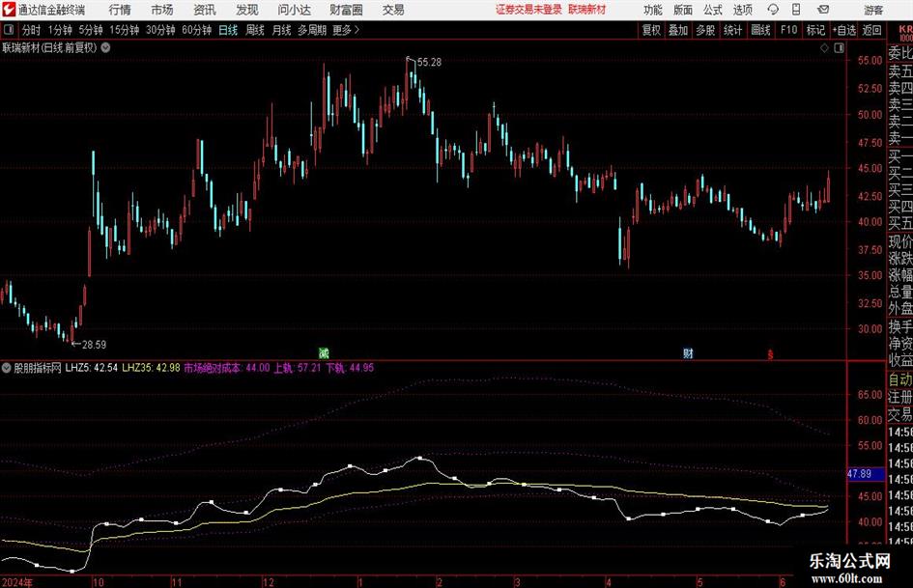The width and height of the screenshot is (913, 588).
Task: Switch to 1分钟 period tab
Action: pyautogui.click(x=60, y=30)
